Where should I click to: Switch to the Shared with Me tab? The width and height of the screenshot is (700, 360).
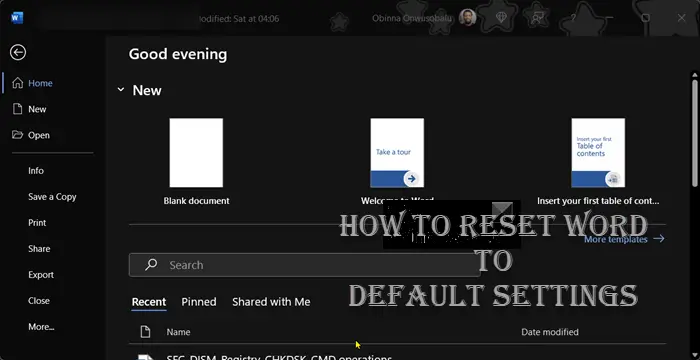tap(271, 302)
